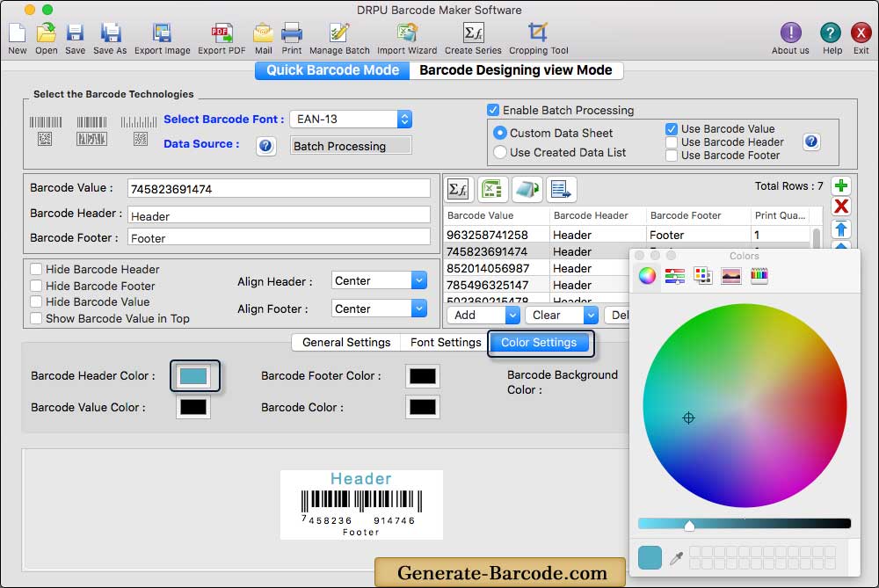Click brightness slider in Colors panel
This screenshot has width=879, height=588.
coord(744,524)
